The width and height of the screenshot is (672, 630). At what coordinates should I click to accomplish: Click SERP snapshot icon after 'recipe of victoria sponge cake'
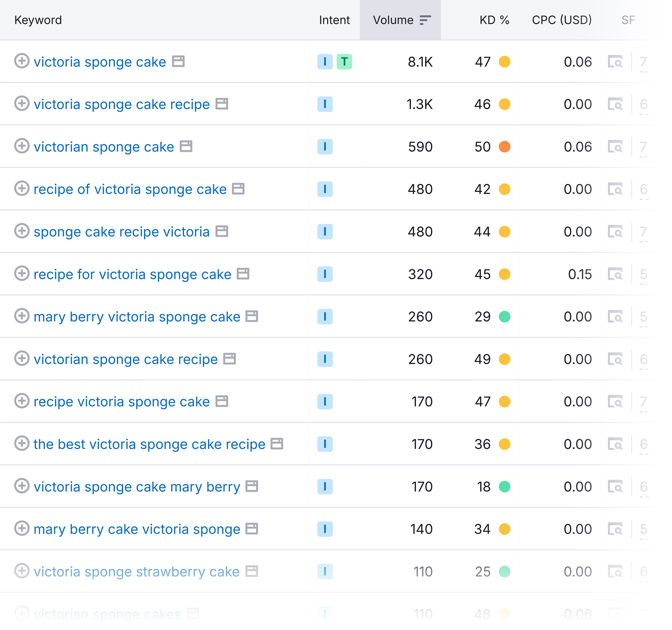[x=238, y=189]
